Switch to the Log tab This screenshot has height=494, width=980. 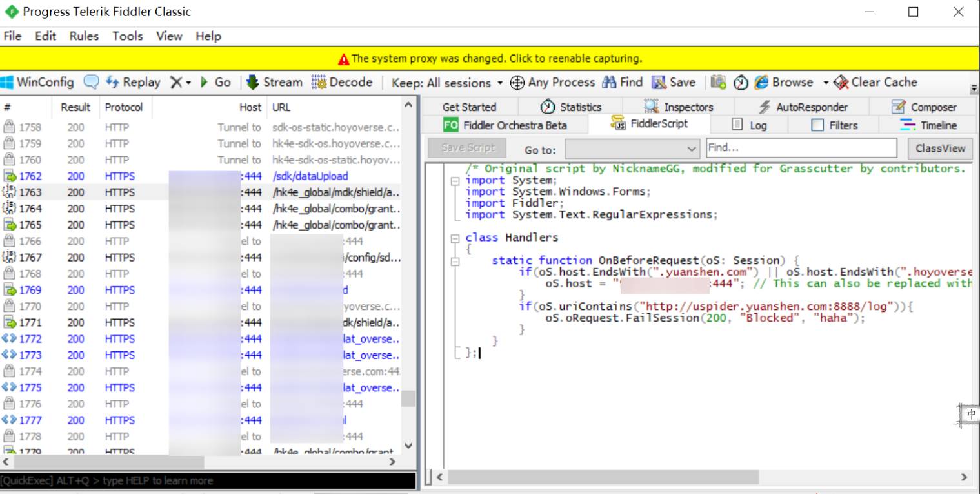(750, 125)
